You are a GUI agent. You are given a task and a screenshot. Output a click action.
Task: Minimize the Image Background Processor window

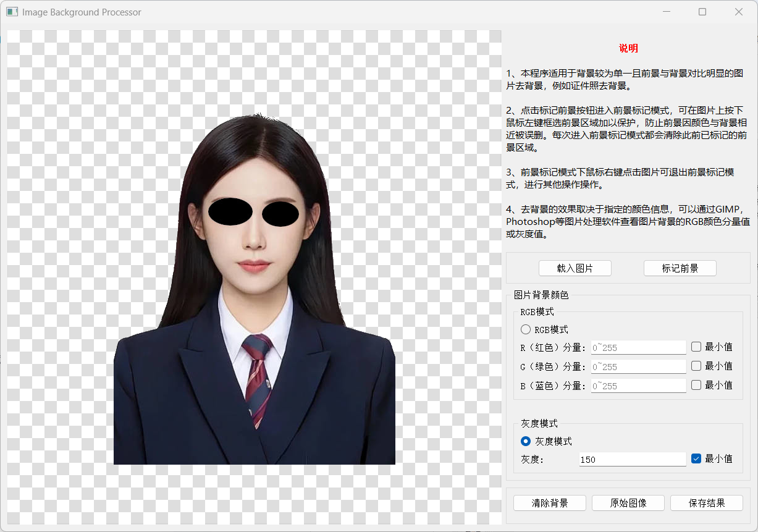pyautogui.click(x=667, y=12)
